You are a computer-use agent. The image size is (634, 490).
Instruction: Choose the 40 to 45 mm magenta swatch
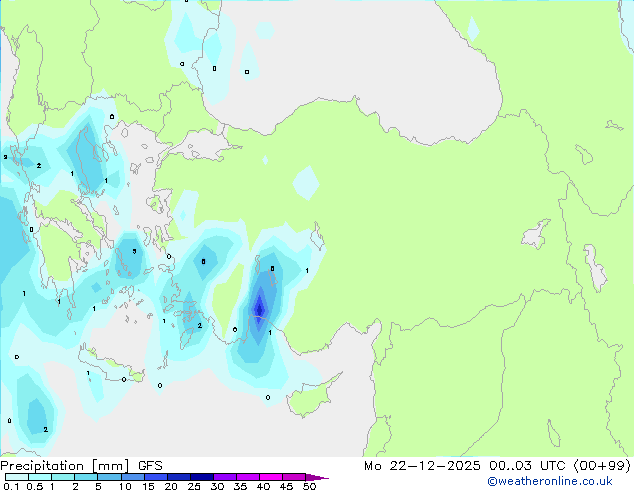(271, 477)
